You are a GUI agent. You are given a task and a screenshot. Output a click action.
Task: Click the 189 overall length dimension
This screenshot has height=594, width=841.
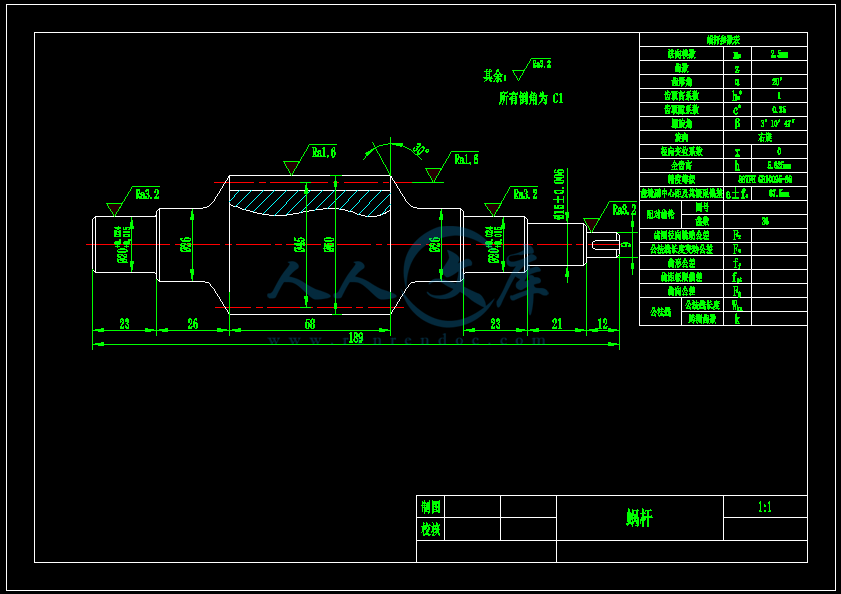point(356,338)
